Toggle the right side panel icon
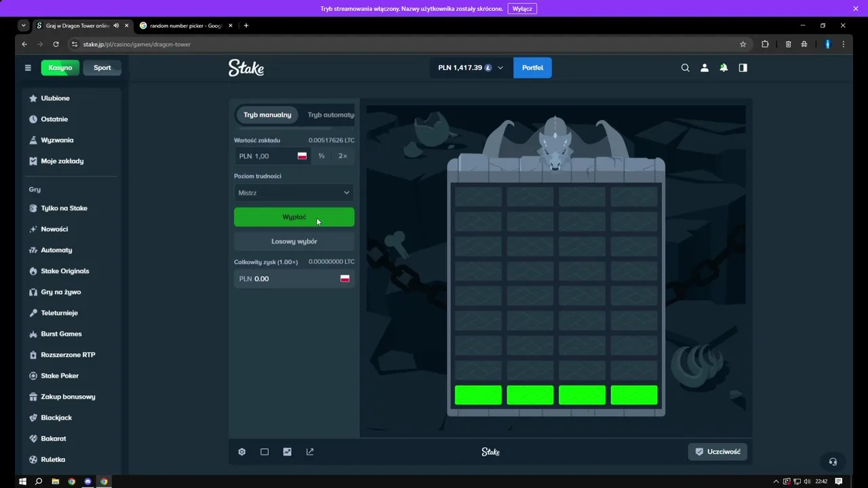The image size is (868, 488). (743, 68)
